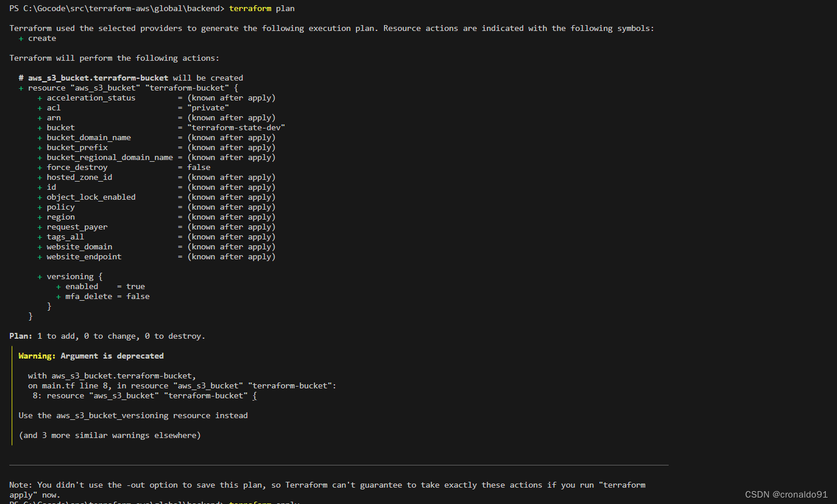Click the 'resource "aws_s3_bucket" "terraform-bucket" {' line under will be created

click(x=129, y=88)
